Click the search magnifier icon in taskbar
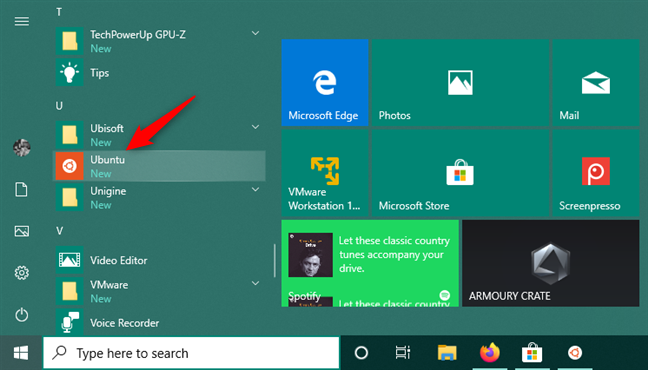Viewport: 648px width, 370px height. pos(60,353)
